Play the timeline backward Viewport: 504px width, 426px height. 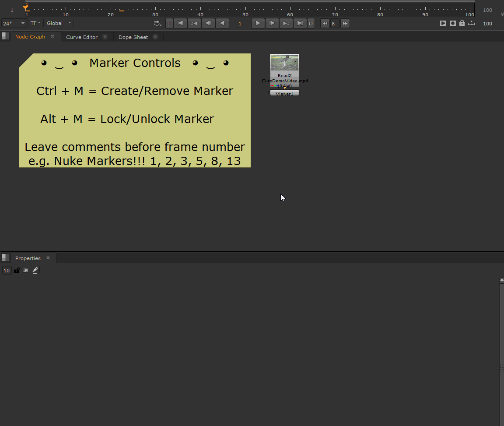(x=222, y=23)
